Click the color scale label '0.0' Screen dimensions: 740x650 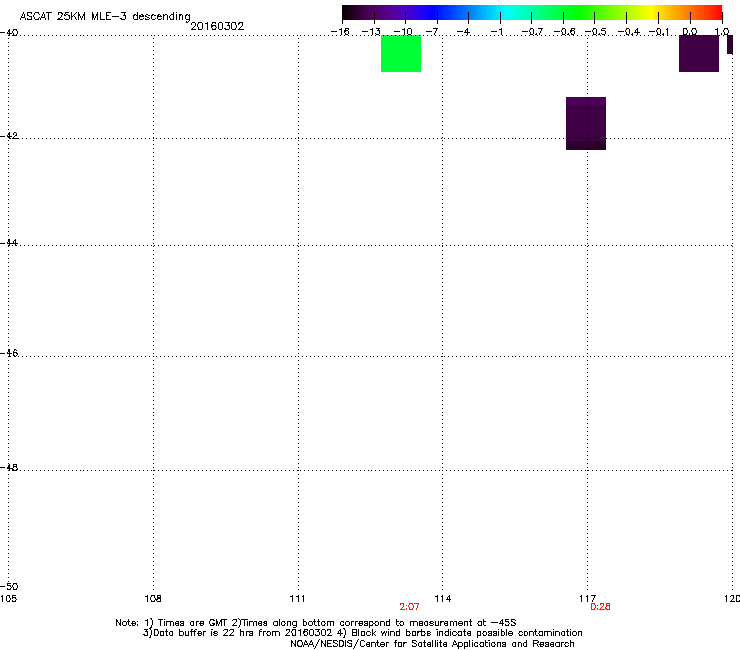pos(690,32)
